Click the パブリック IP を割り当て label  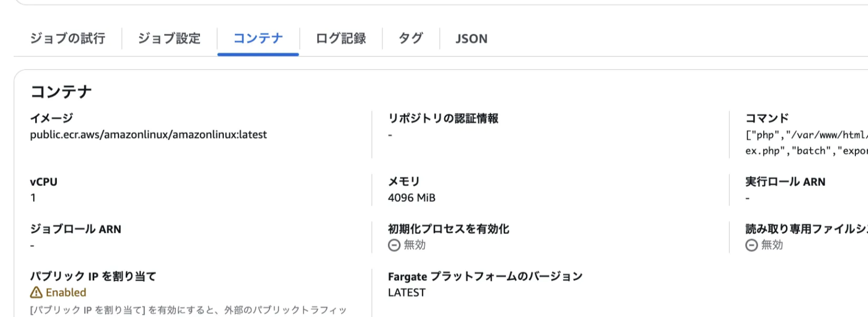tap(93, 276)
